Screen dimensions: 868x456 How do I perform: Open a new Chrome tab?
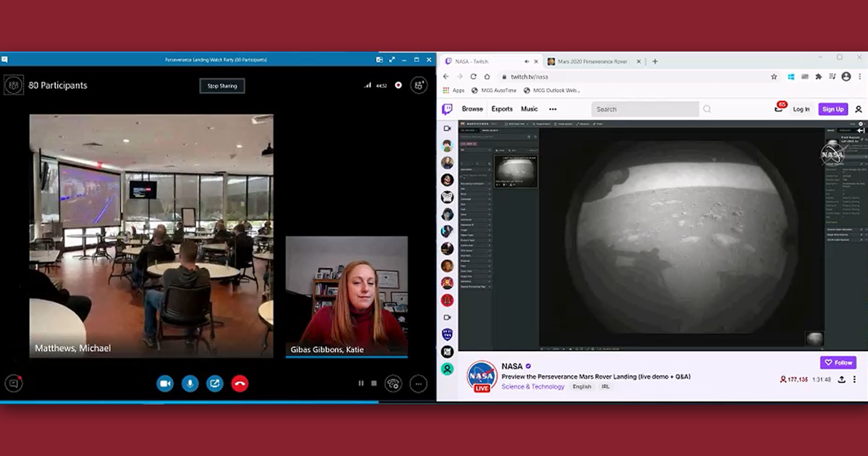coord(655,62)
